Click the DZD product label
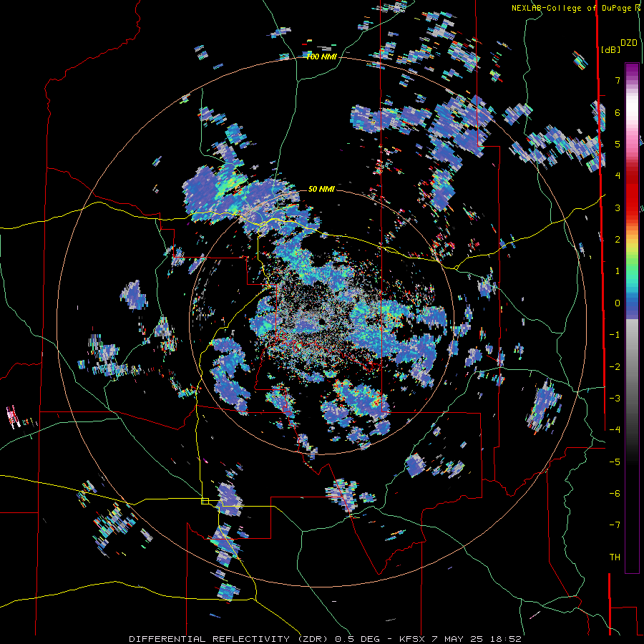644x644 pixels. (x=629, y=43)
